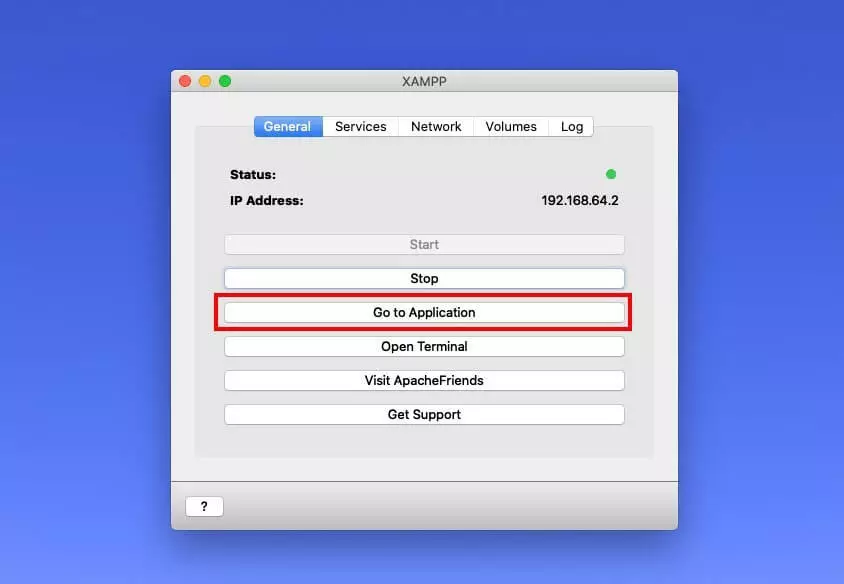Minimize XAMPP window with yellow button
This screenshot has height=584, width=844.
coord(205,81)
